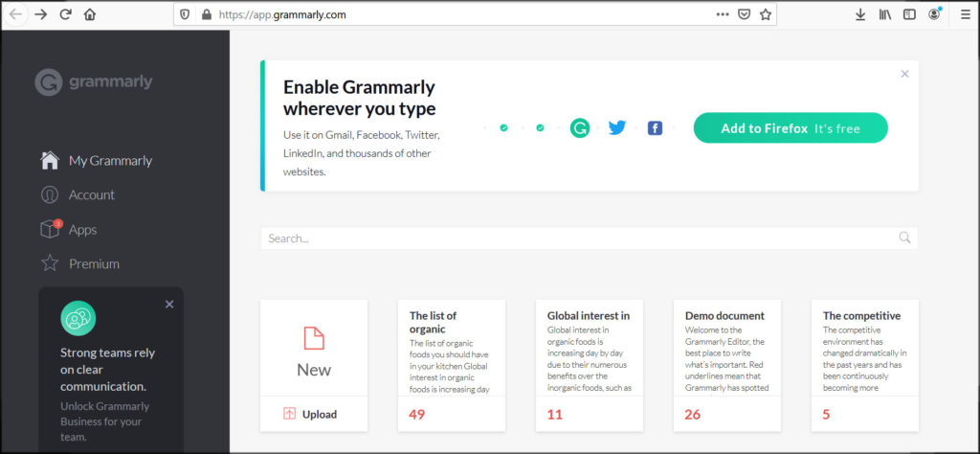
Task: Create a New document
Action: 314,348
